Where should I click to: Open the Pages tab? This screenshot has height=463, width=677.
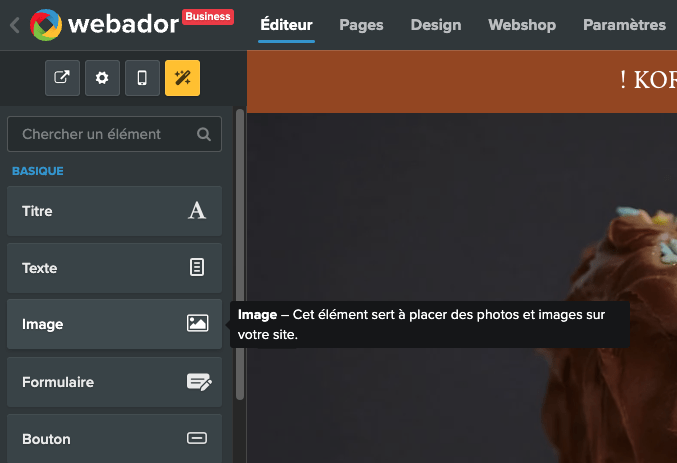point(361,25)
